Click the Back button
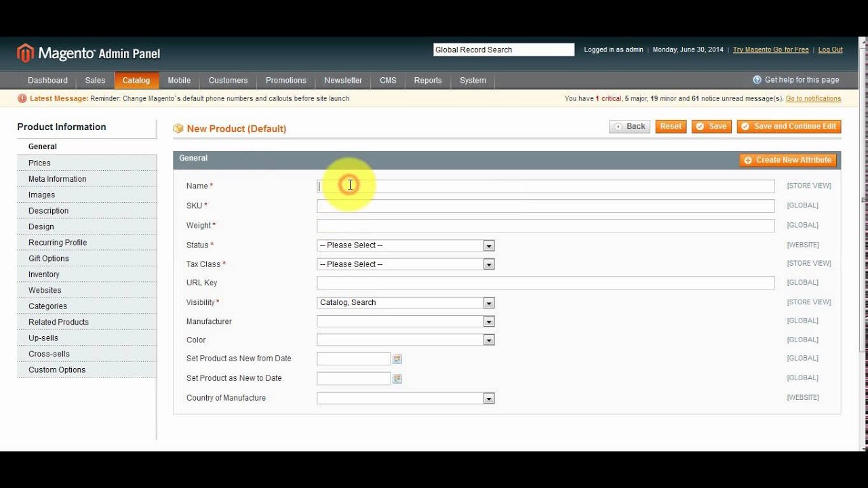 coord(629,127)
